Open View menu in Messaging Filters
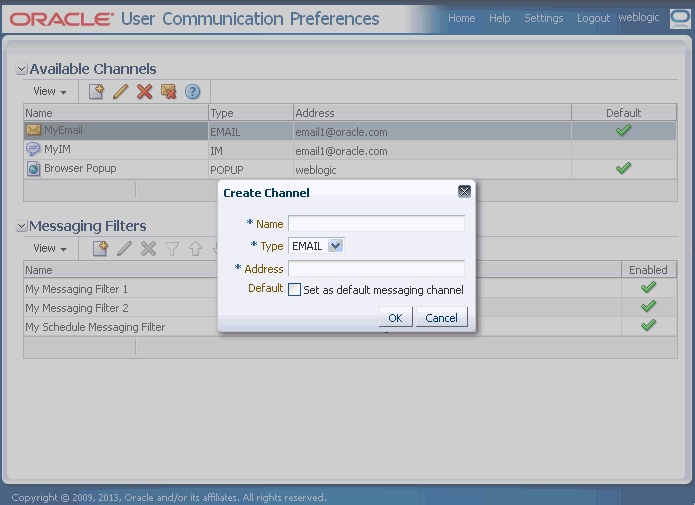 pos(50,248)
